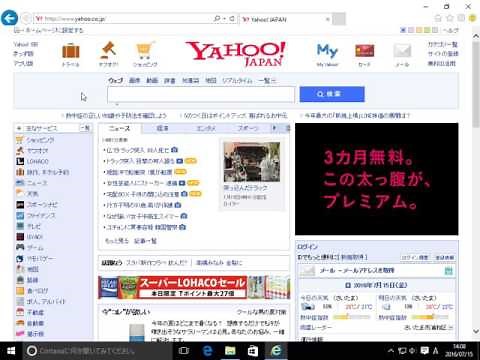Click もっと見る below news headlines
This screenshot has height=360, width=480.
[x=117, y=241]
